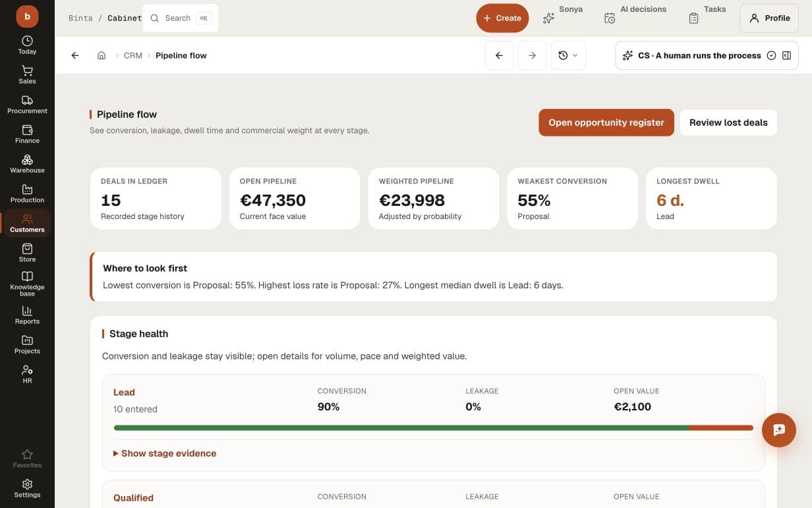Open the history dropdown
Image resolution: width=812 pixels, height=508 pixels.
point(567,55)
